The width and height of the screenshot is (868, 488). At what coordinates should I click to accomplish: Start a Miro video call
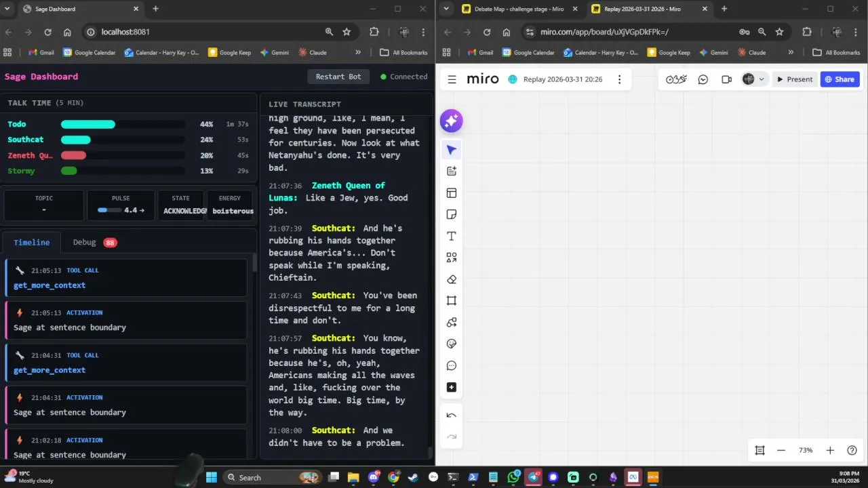(726, 79)
